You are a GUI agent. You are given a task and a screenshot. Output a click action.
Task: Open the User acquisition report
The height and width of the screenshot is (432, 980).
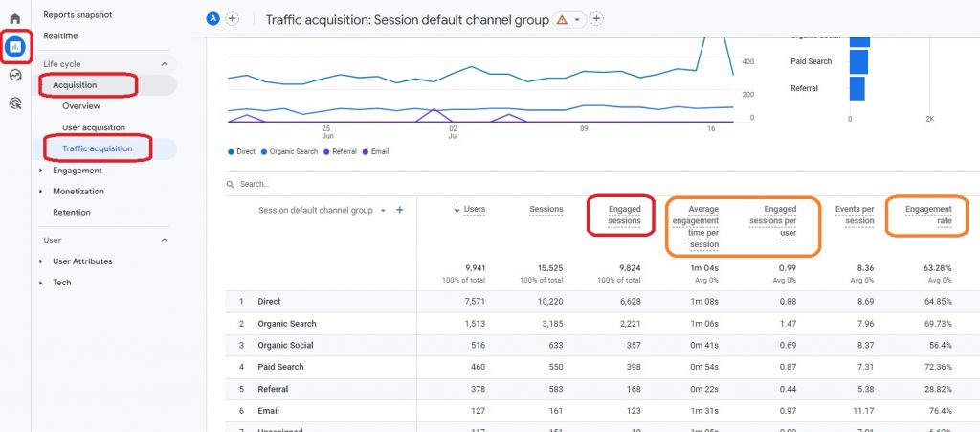(94, 127)
